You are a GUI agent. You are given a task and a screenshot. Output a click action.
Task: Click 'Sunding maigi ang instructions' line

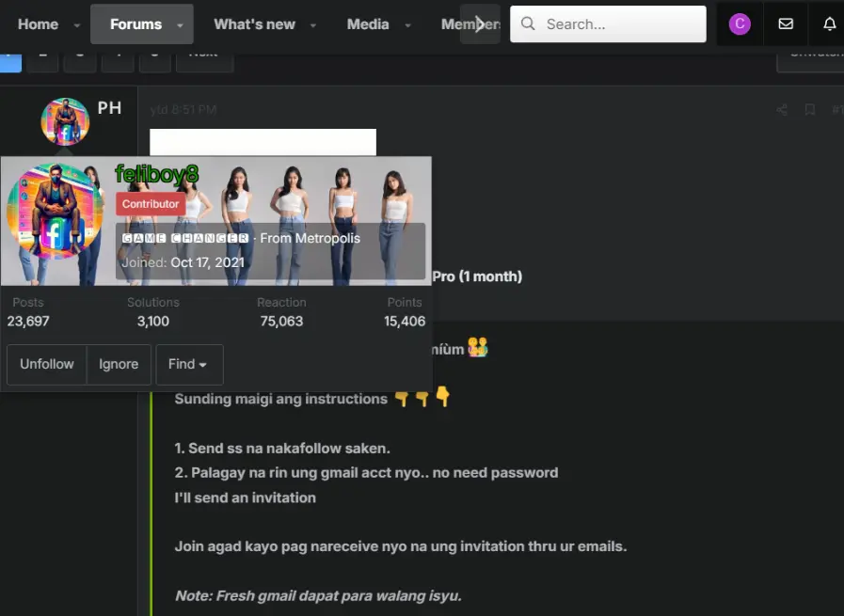tap(281, 399)
